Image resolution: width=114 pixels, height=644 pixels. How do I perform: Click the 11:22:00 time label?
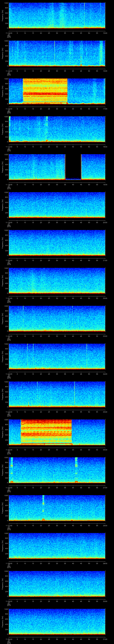(x=9, y=336)
